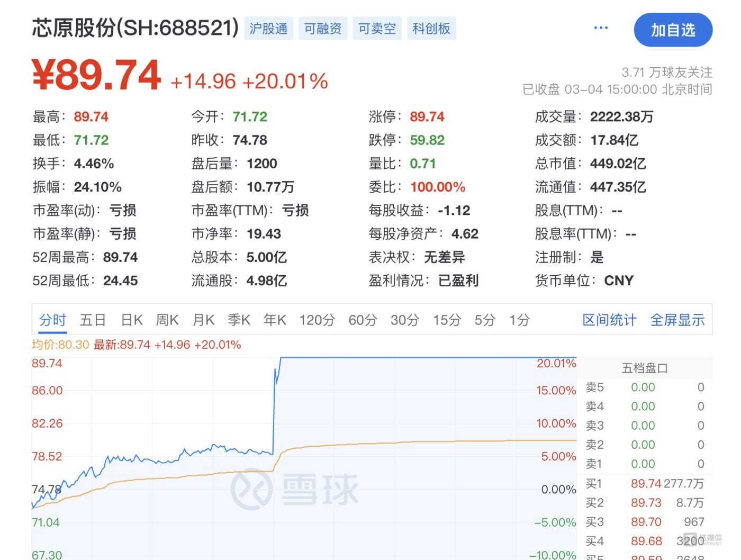Click the 成交额 value 17.84亿
The width and height of the screenshot is (741, 560).
click(615, 140)
